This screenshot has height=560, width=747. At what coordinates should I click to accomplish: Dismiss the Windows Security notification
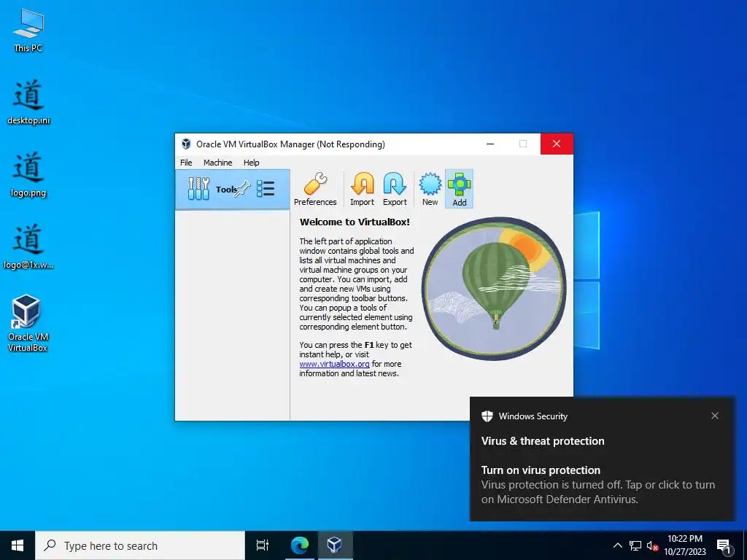coord(715,416)
